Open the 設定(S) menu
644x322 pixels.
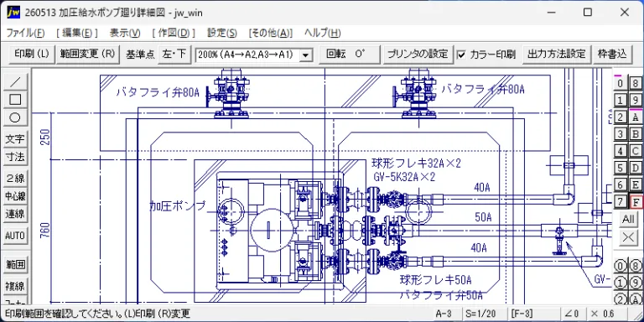221,33
